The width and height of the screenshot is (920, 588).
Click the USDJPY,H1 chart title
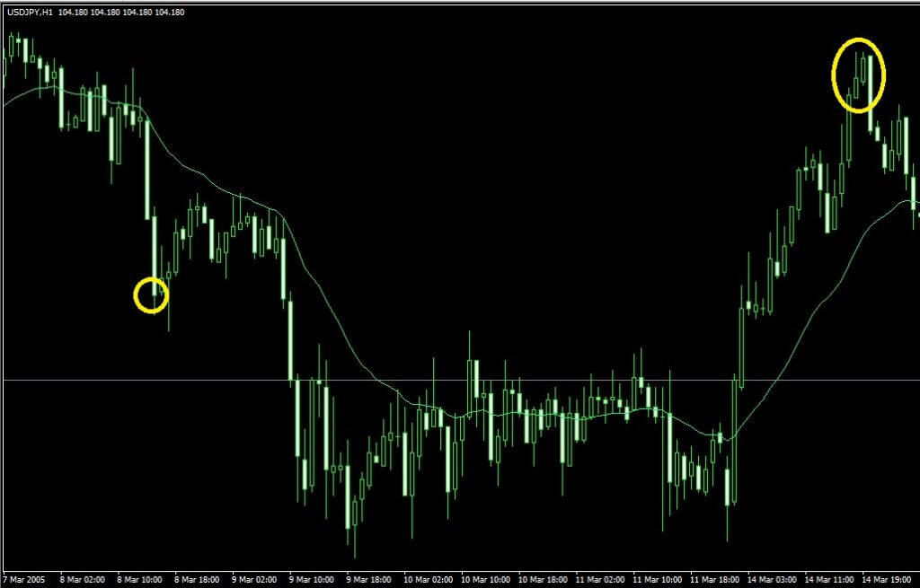(30, 12)
